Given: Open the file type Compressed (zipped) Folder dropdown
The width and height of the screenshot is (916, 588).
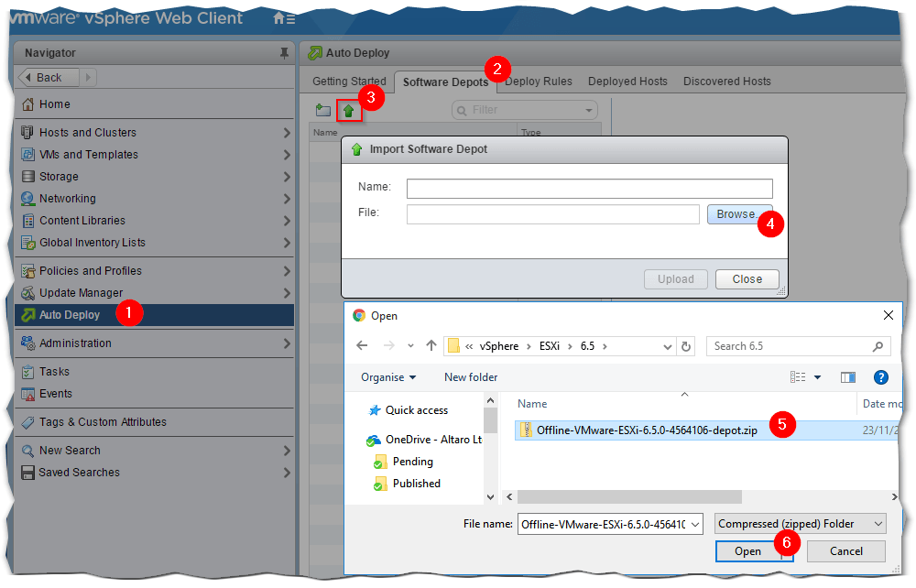Looking at the screenshot, I should click(x=801, y=524).
